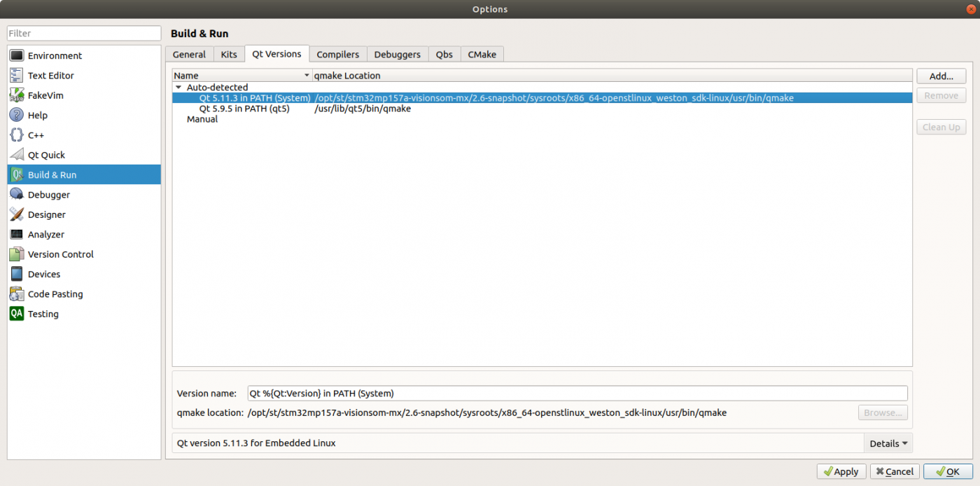The height and width of the screenshot is (486, 980).
Task: Expand the Details dropdown button
Action: click(x=888, y=443)
